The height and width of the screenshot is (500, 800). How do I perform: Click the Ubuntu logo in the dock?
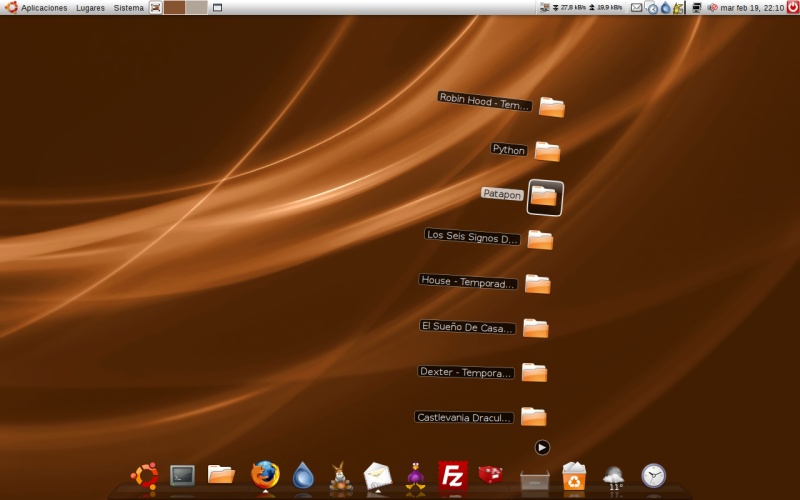pos(145,475)
